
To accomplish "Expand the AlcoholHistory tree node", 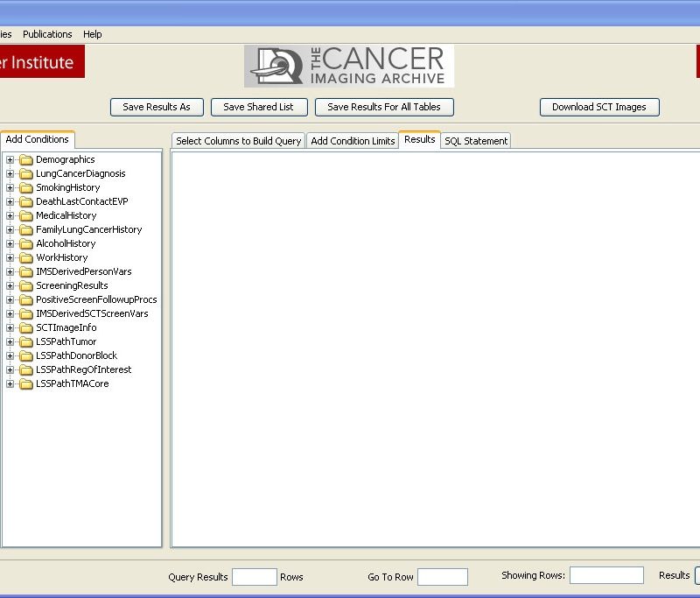I will (10, 243).
